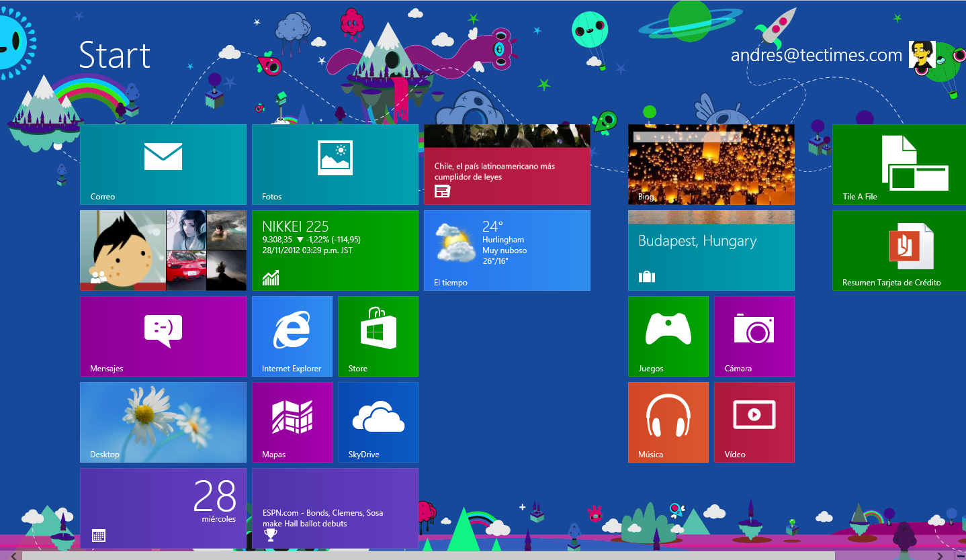Open the Desktop tile
Image resolution: width=966 pixels, height=560 pixels.
click(x=163, y=422)
